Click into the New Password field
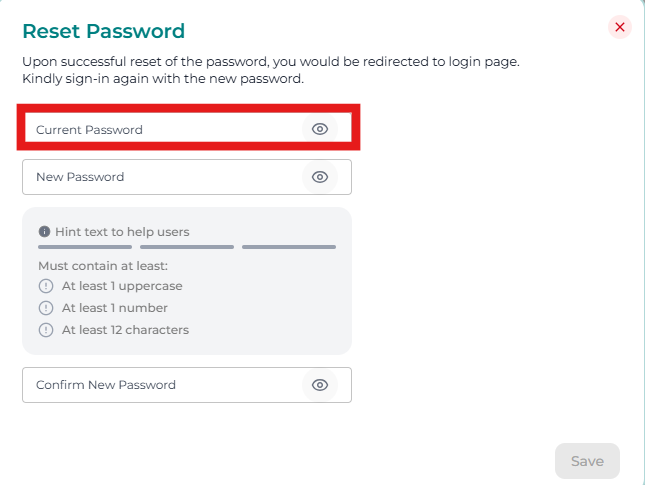This screenshot has width=645, height=485. click(160, 177)
